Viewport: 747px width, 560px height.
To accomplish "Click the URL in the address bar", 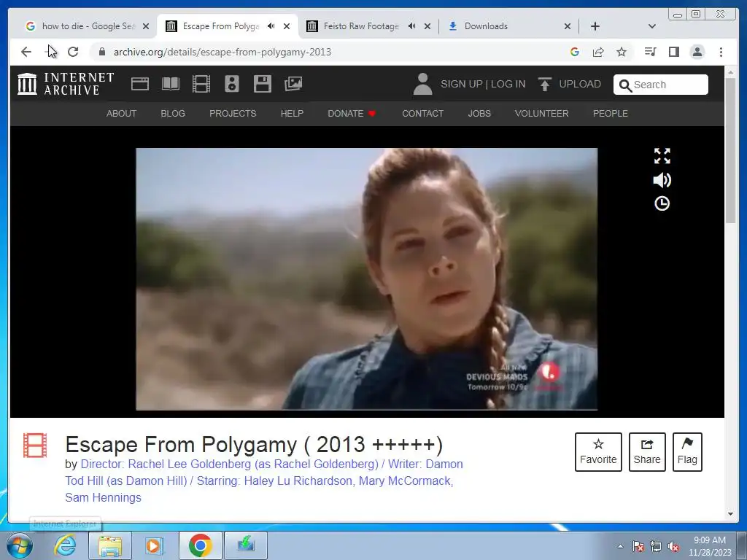I will tap(222, 52).
